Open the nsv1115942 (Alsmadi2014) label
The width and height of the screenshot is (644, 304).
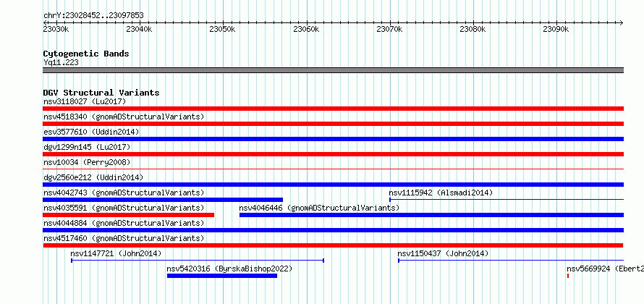[441, 193]
